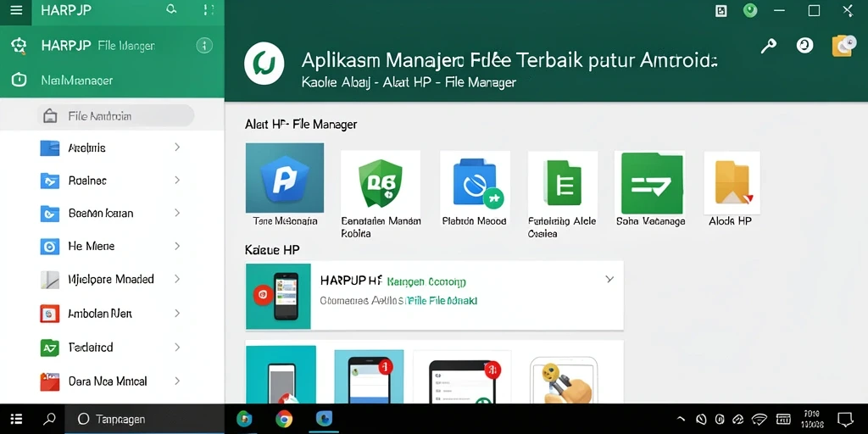Open the blue phone thumbnail with red badge
This screenshot has width=868, height=434.
point(369,376)
